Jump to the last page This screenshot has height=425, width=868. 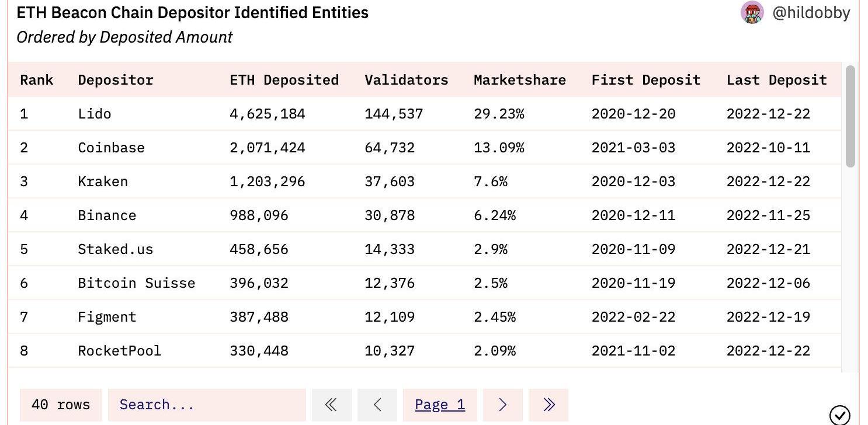tap(548, 405)
